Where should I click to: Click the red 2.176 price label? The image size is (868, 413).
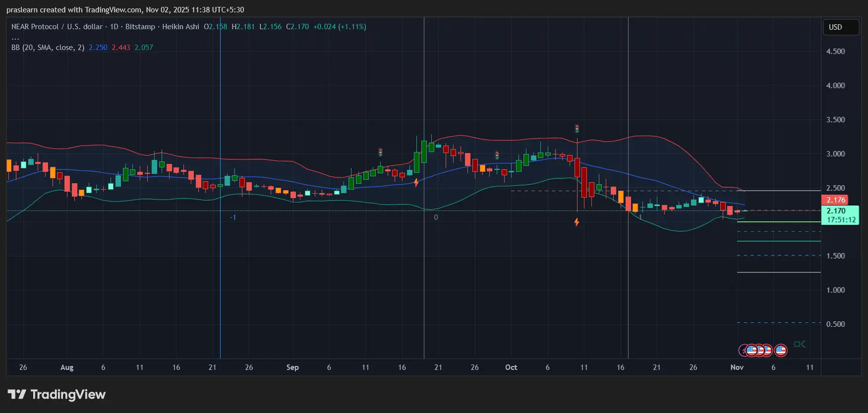point(835,200)
